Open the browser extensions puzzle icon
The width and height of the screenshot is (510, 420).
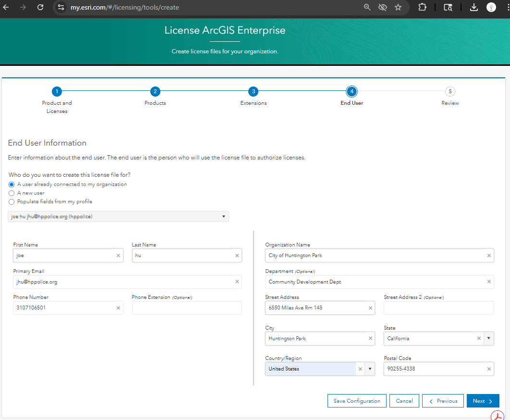422,7
